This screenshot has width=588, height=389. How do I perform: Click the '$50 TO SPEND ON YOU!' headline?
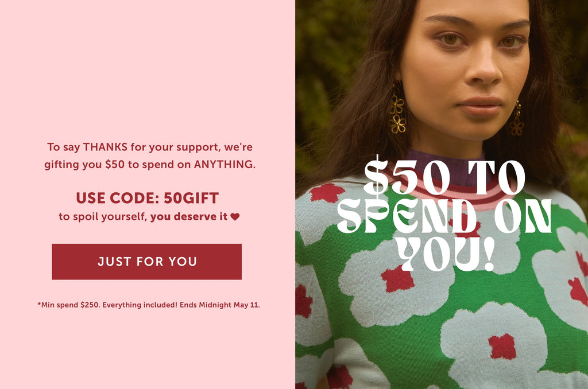click(x=444, y=213)
